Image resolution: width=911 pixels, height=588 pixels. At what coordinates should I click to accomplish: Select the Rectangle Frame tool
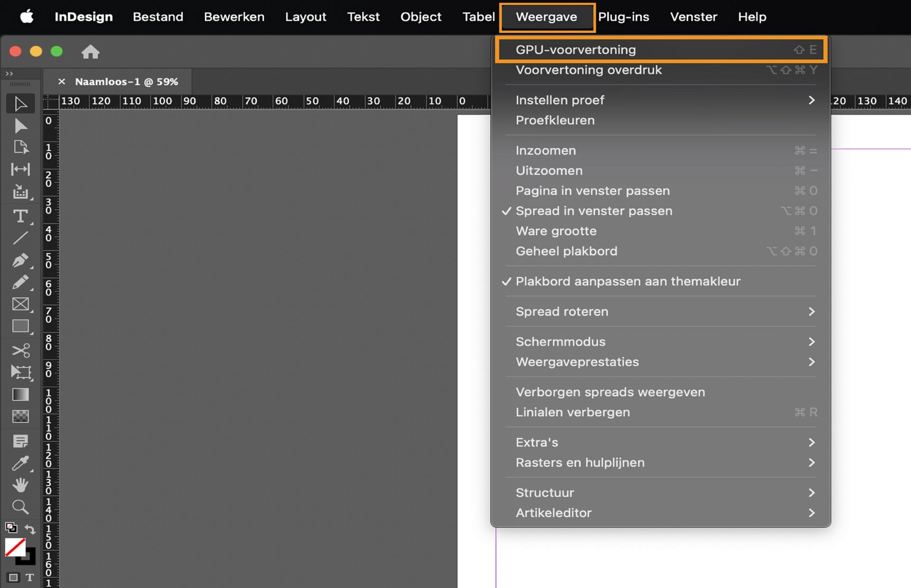click(20, 304)
